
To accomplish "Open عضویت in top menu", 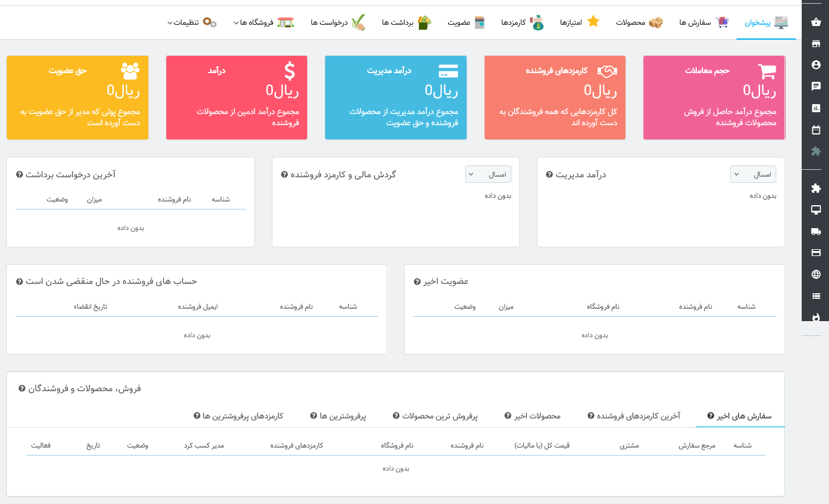I will click(x=467, y=22).
